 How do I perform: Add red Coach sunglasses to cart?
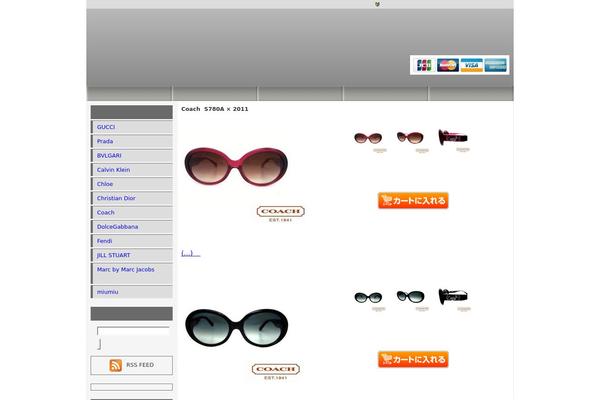click(413, 201)
